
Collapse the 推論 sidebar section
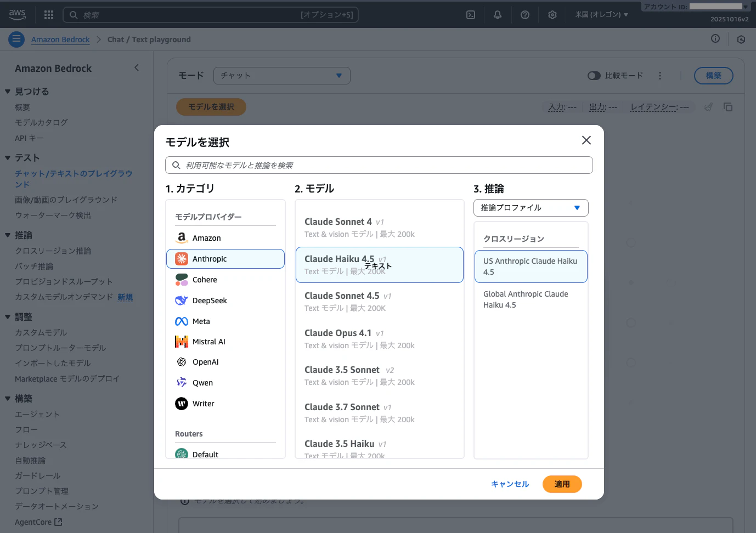click(x=8, y=235)
